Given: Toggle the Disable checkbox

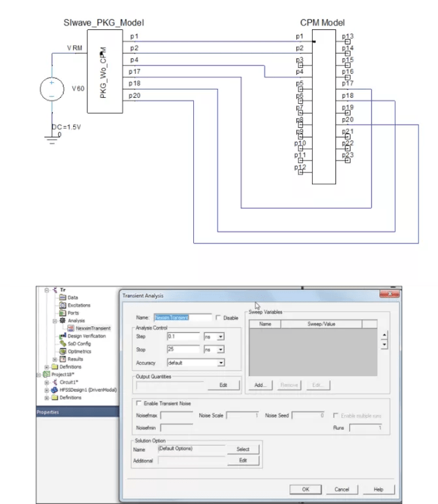Looking at the screenshot, I should (x=218, y=318).
